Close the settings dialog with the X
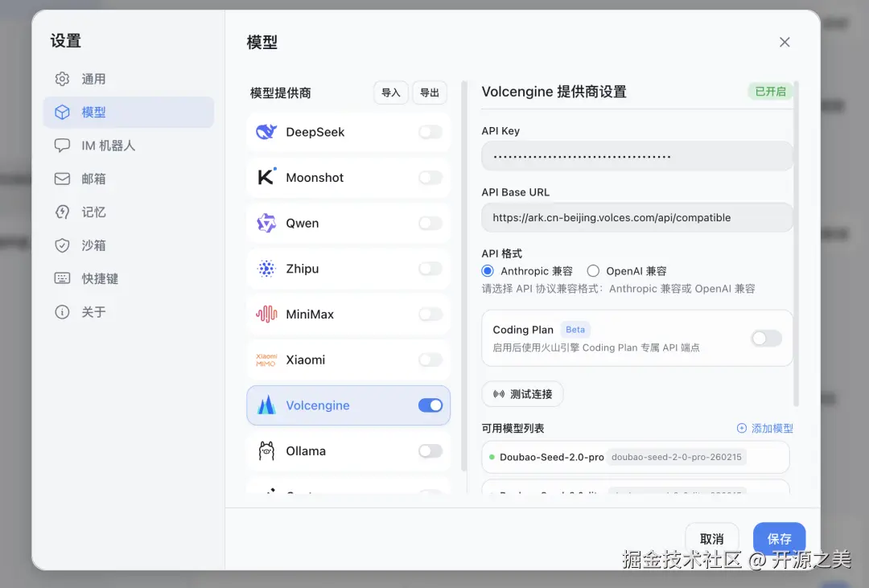The image size is (869, 588). [x=785, y=42]
